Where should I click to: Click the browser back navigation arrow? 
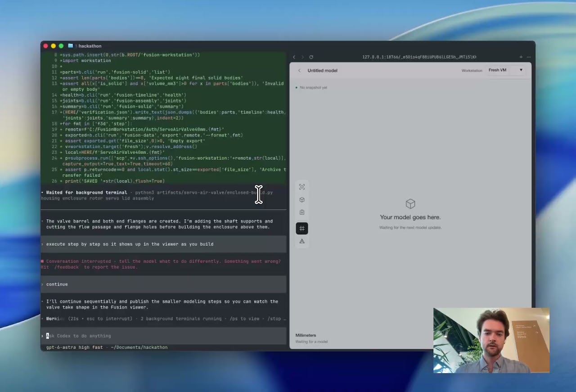(294, 57)
